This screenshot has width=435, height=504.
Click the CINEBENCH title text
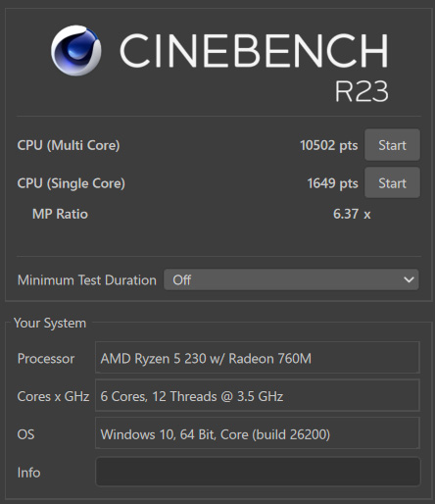point(254,51)
